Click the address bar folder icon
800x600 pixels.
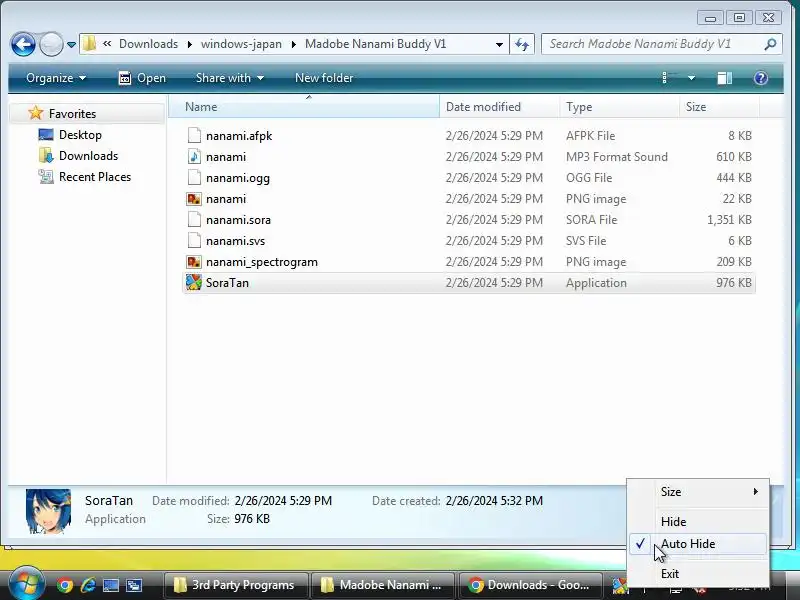89,44
